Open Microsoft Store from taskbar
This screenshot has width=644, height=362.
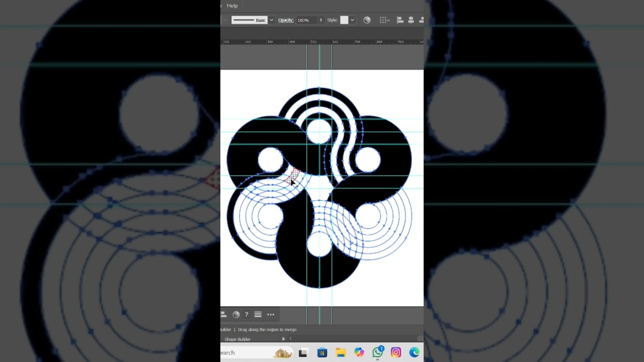pos(322,353)
